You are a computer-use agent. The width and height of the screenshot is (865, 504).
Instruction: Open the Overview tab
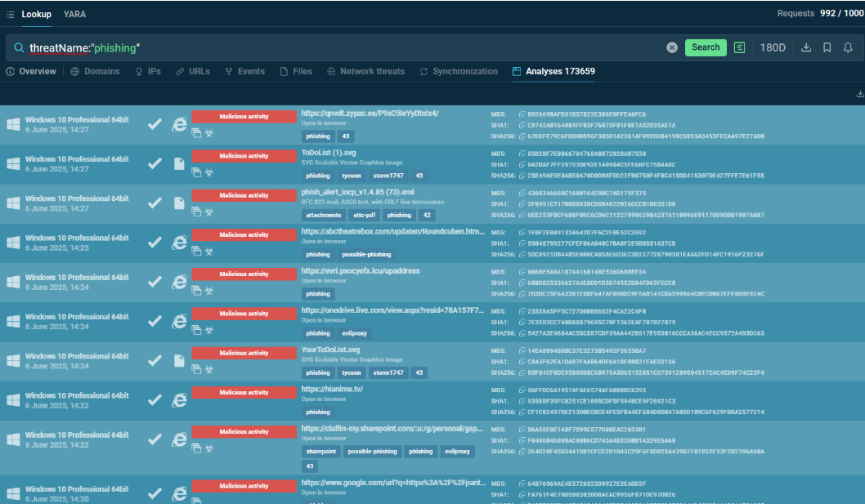(31, 71)
